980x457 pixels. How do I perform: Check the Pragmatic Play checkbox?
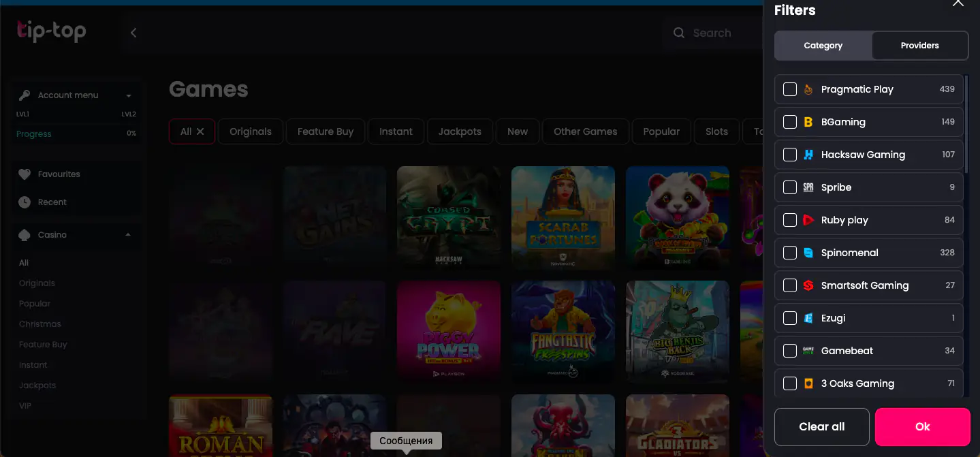click(790, 89)
